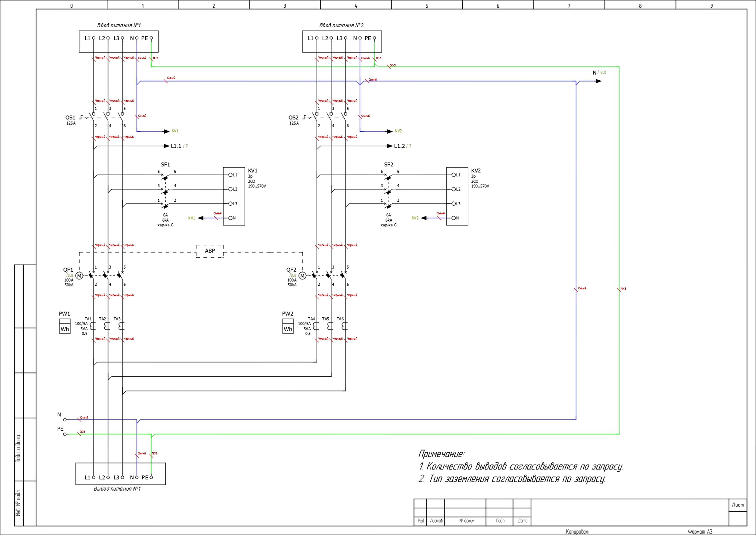Click the QF1 motor drive M symbol
The height and width of the screenshot is (535, 756).
coord(79,275)
